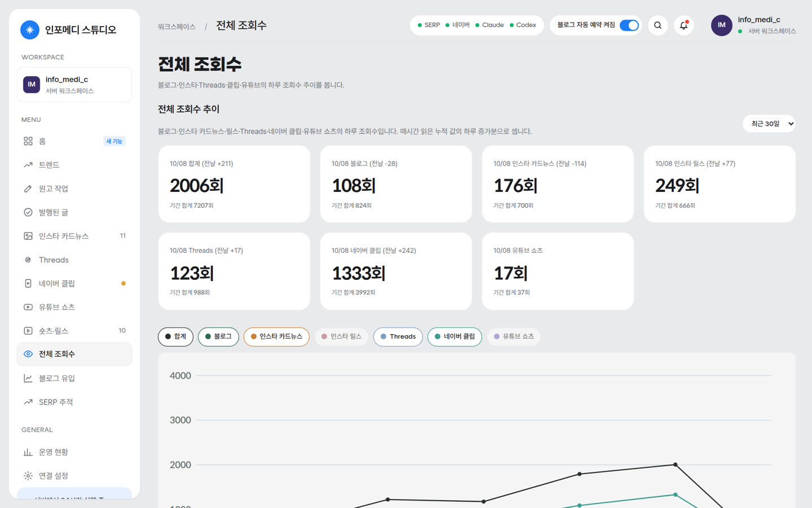Open 블로그 유입 sidebar item
The image size is (812, 508).
pos(74,378)
